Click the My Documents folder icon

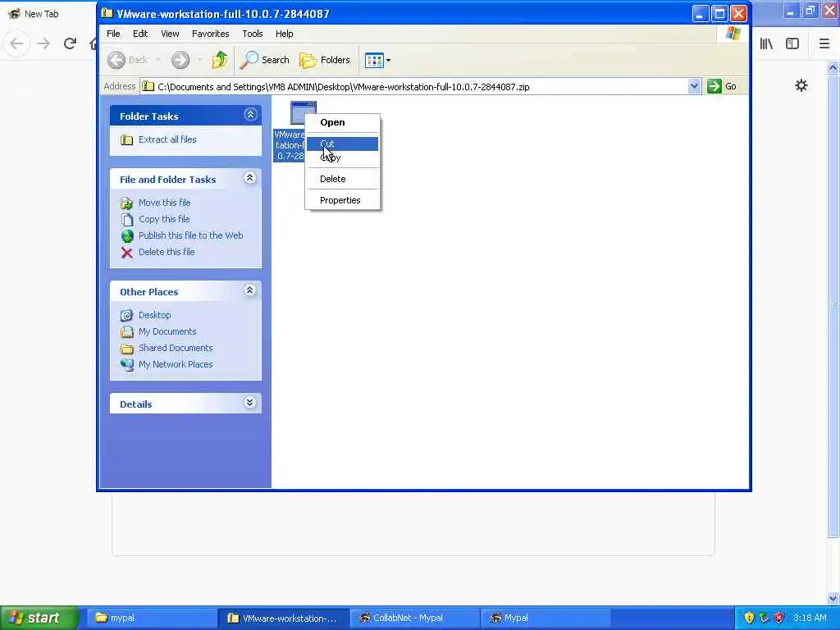click(127, 331)
